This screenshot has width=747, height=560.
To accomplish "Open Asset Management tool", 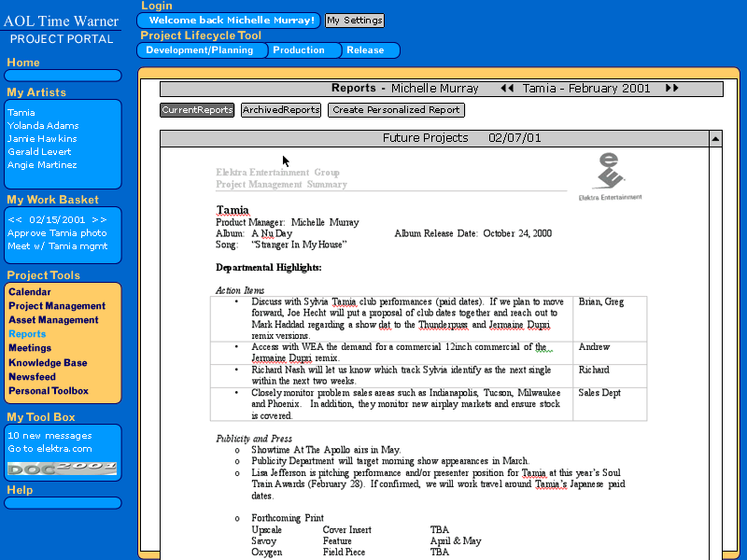I will 53,320.
